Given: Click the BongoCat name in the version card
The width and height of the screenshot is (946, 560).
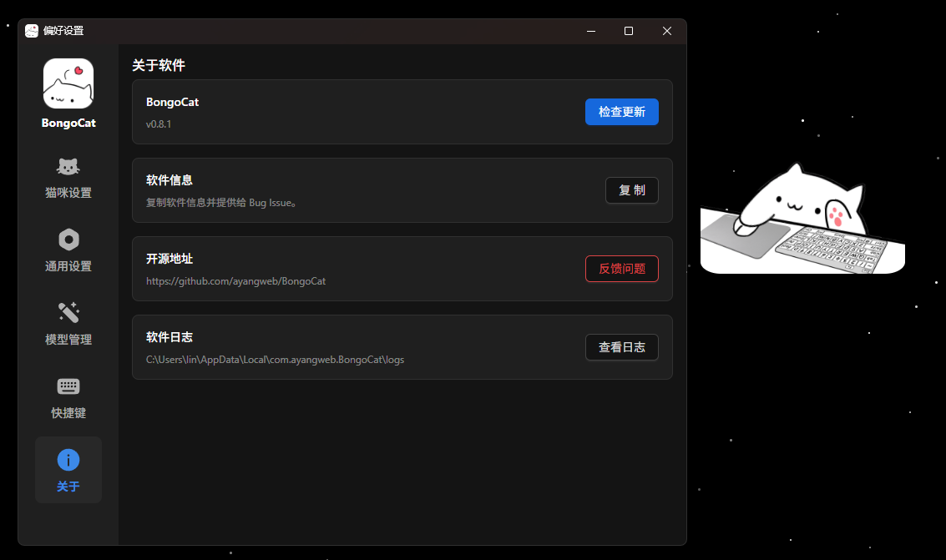Looking at the screenshot, I should tap(173, 103).
